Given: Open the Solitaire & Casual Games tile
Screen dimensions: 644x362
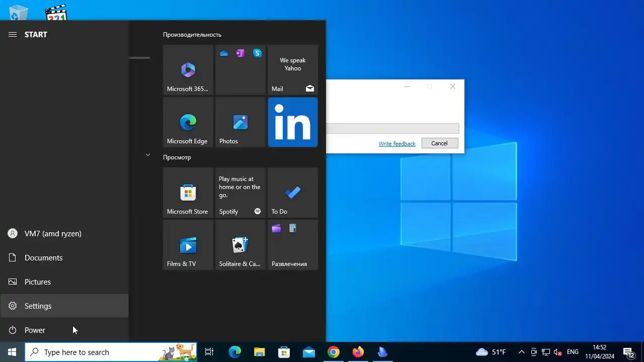Looking at the screenshot, I should tap(240, 245).
